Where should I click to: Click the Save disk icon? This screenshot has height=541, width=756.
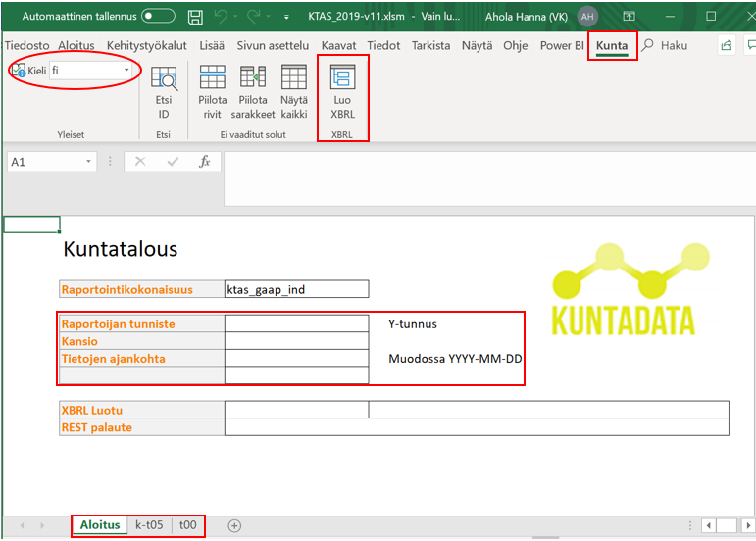[195, 17]
